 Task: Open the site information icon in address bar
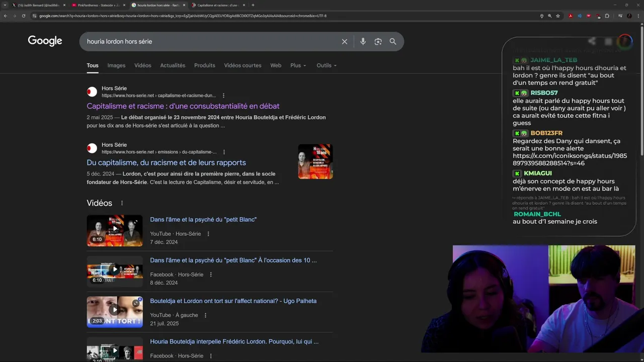[35, 16]
